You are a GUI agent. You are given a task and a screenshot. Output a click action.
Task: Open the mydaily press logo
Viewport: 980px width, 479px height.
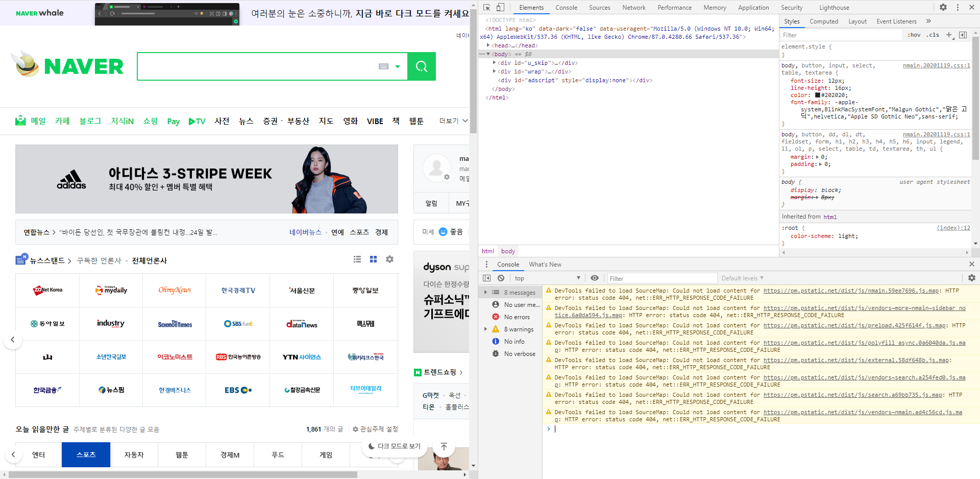[x=111, y=290]
